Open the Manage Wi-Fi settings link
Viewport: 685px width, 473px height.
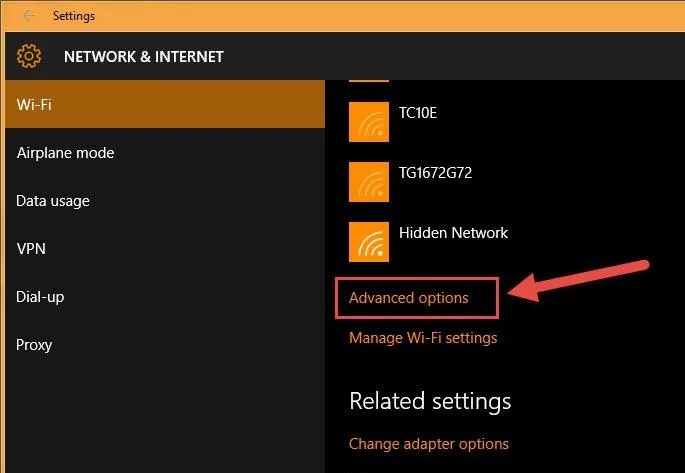click(x=423, y=338)
